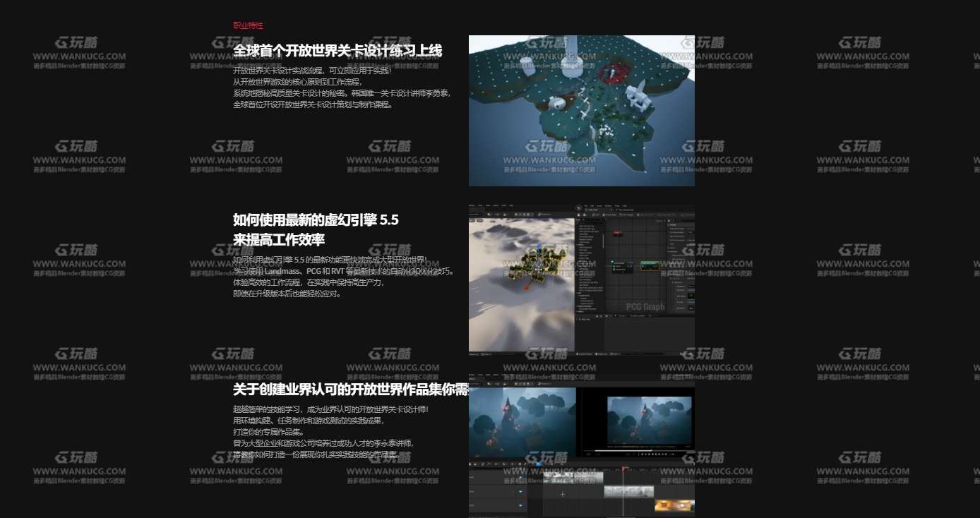Click line '全球首位开设开放世界关卡设计策划与制作课程。'
The height and width of the screenshot is (518, 980).
point(313,104)
